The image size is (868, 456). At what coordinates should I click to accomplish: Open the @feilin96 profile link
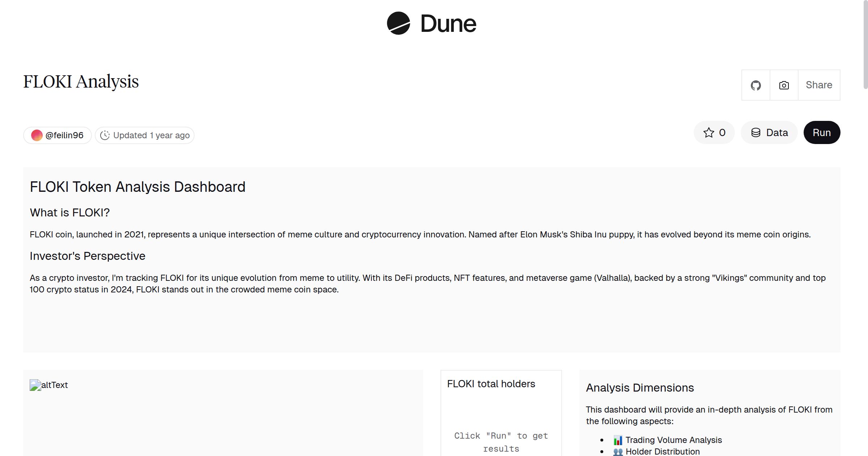tap(64, 135)
